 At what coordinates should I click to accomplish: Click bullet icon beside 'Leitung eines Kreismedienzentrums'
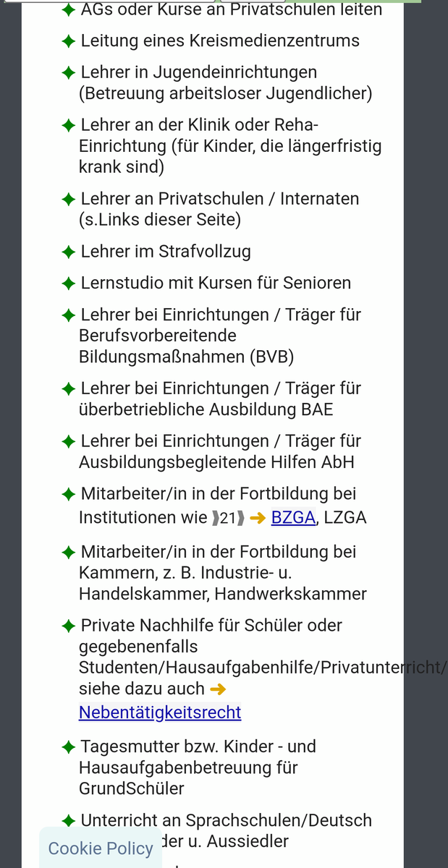[x=69, y=41]
